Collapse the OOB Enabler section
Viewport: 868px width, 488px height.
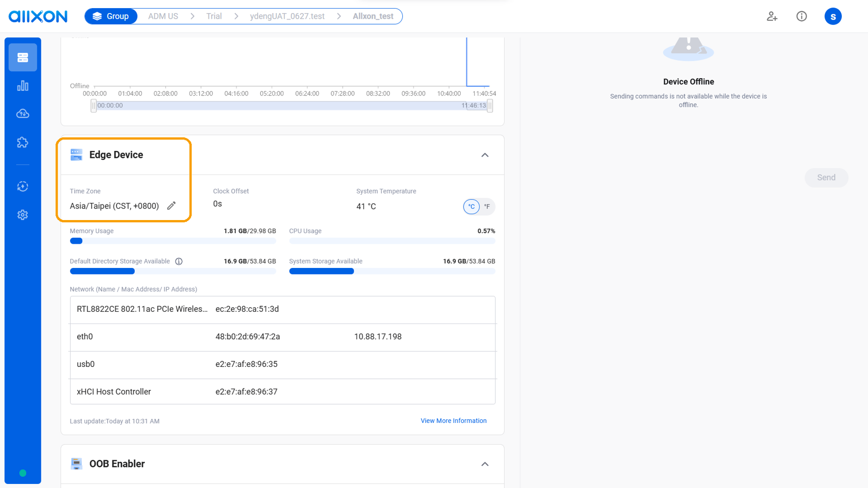pyautogui.click(x=484, y=464)
